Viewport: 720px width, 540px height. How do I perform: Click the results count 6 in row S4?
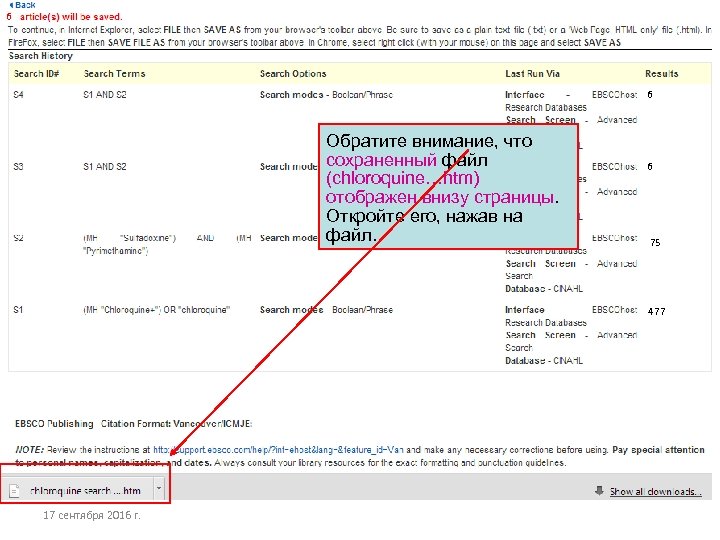point(650,95)
